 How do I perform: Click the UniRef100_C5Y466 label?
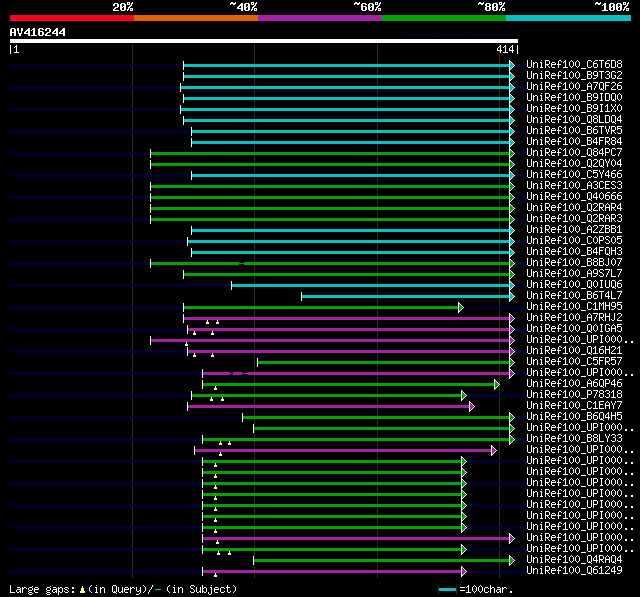pos(574,175)
